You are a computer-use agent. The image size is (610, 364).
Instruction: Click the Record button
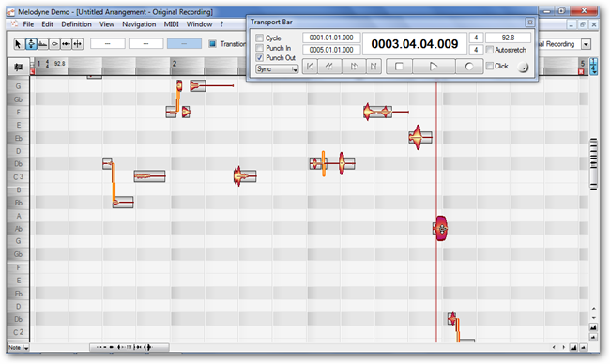(469, 67)
